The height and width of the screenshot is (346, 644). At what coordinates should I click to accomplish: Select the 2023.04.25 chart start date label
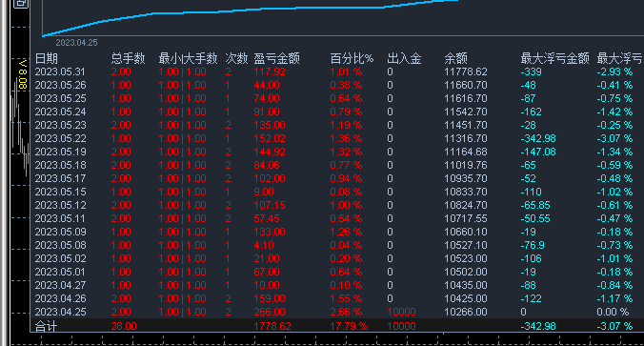[x=76, y=42]
